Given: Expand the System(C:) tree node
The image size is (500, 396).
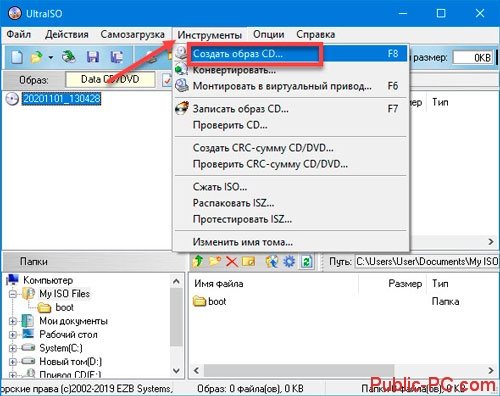Looking at the screenshot, I should tap(13, 348).
